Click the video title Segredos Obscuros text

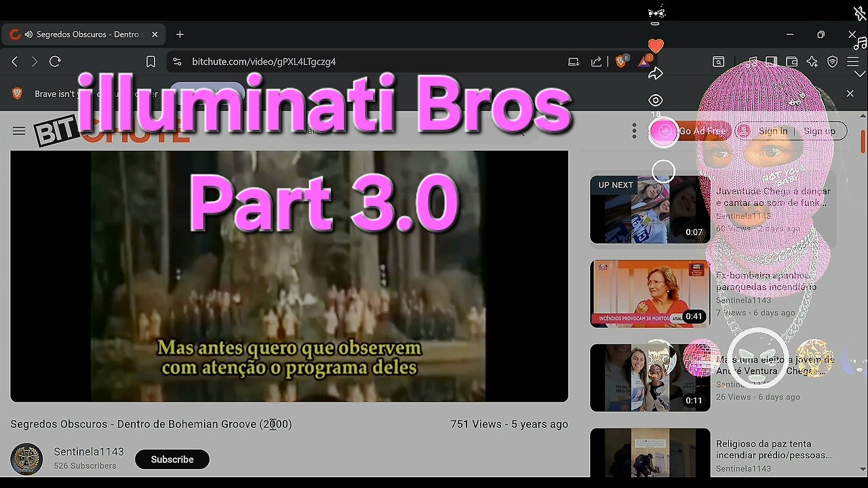coord(151,424)
